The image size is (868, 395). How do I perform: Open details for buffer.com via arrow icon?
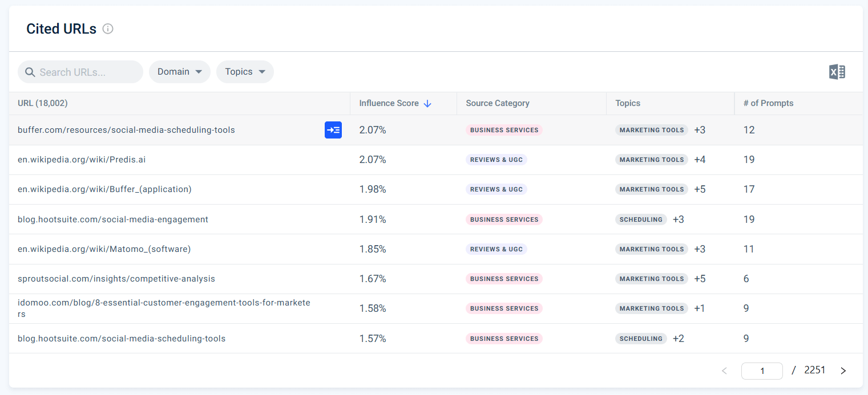pos(333,130)
